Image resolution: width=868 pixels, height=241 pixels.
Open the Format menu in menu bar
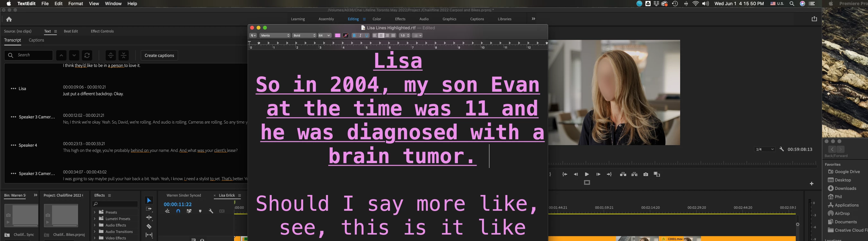(75, 3)
